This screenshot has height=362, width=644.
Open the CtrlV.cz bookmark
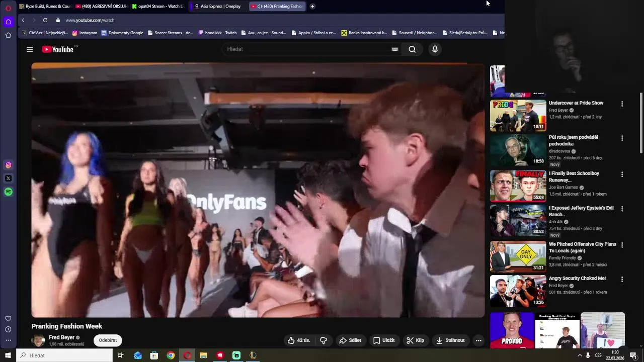pos(45,33)
